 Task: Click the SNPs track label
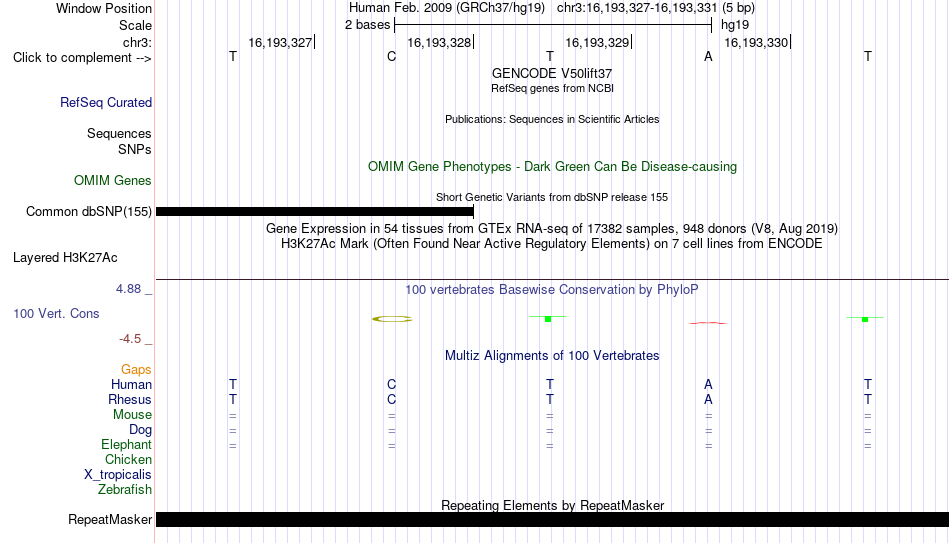tap(135, 149)
